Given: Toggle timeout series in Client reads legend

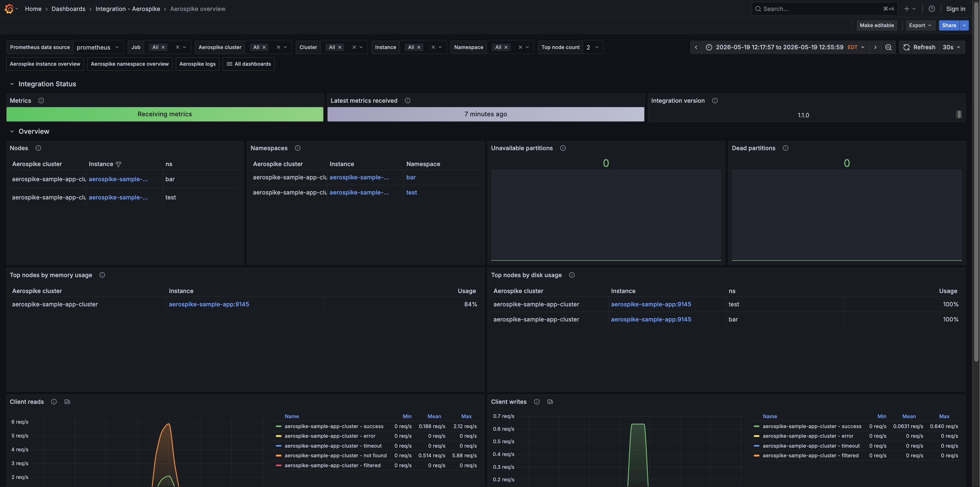Looking at the screenshot, I should pos(333,446).
